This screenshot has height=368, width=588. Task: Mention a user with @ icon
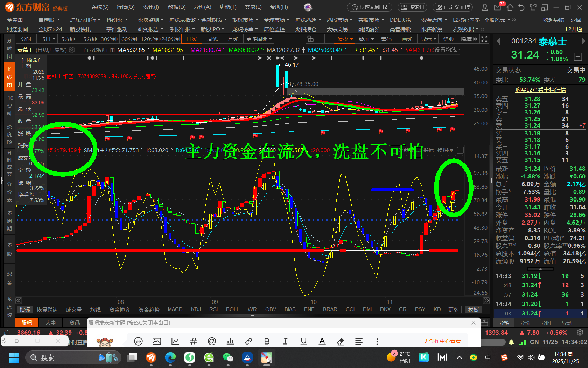[x=212, y=341]
